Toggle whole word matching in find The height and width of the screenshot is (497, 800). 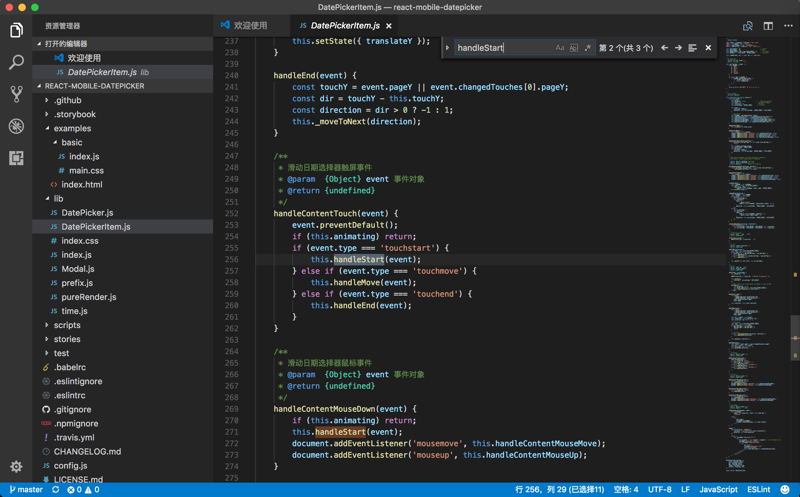pyautogui.click(x=574, y=48)
